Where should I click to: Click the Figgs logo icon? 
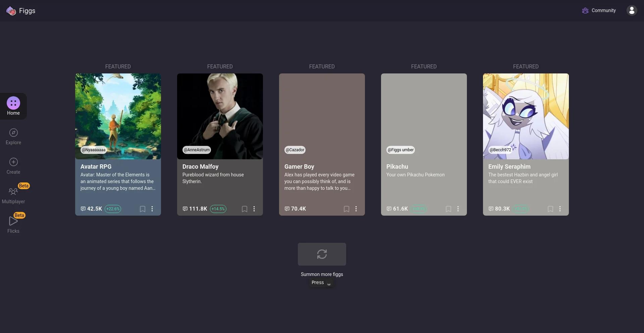[11, 11]
